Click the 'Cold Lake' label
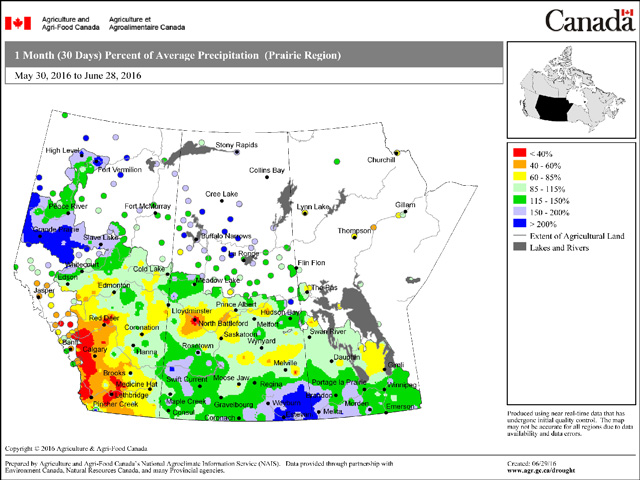Image resolution: width=640 pixels, height=480 pixels. (x=149, y=269)
